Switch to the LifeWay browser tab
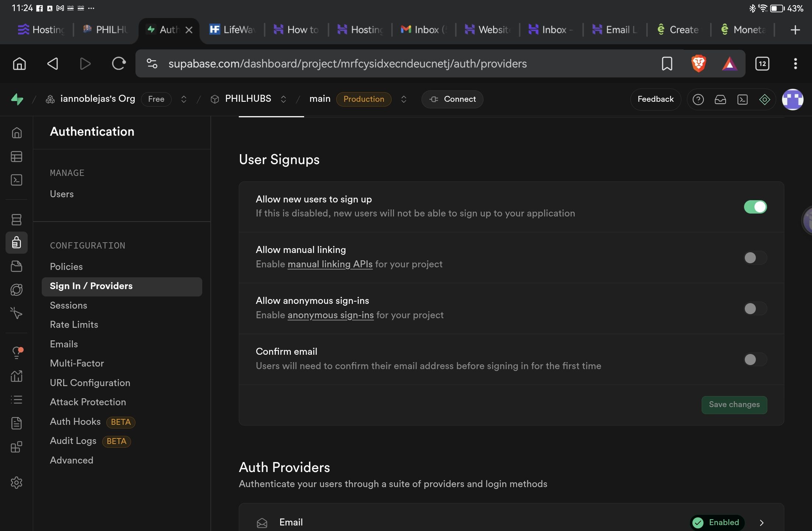Image resolution: width=812 pixels, height=531 pixels. [x=233, y=29]
